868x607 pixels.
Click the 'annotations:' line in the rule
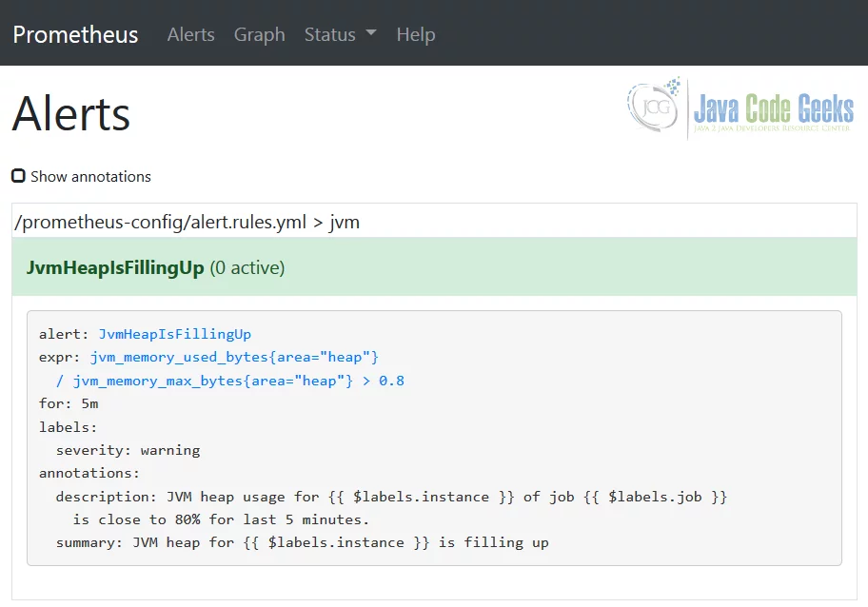coord(89,473)
